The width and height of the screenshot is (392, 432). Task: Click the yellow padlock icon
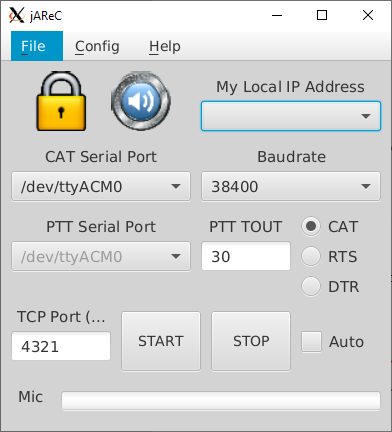tap(61, 101)
